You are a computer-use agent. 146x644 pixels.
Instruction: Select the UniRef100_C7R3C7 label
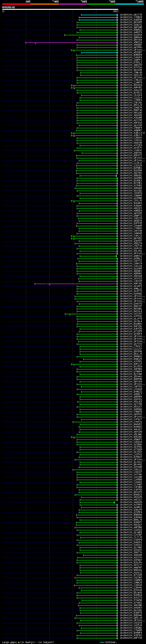pyautogui.click(x=131, y=347)
